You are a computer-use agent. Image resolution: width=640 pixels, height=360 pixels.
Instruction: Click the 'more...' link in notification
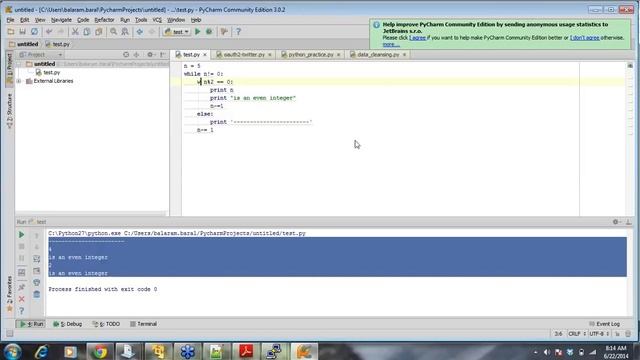pyautogui.click(x=391, y=44)
